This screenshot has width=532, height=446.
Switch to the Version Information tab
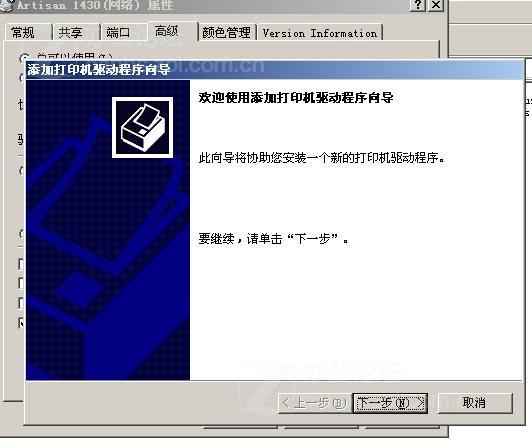click(x=320, y=33)
